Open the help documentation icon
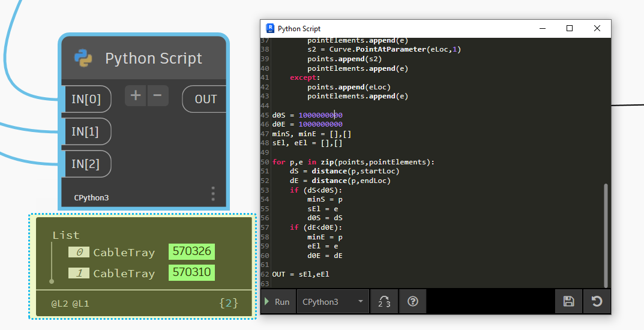This screenshot has height=330, width=644. click(x=412, y=302)
